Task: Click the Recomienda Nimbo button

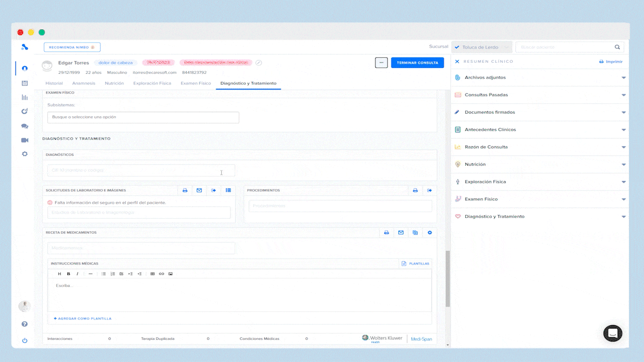Action: [x=72, y=47]
